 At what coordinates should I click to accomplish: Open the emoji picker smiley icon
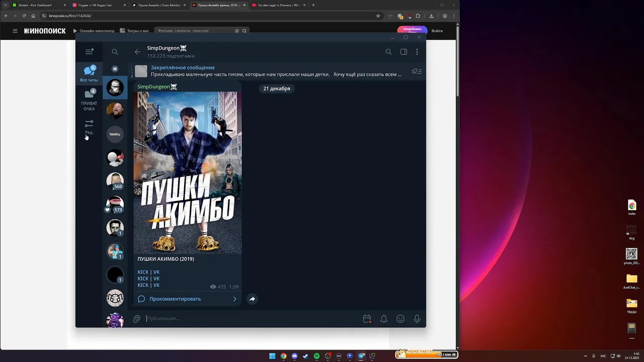[x=400, y=319]
